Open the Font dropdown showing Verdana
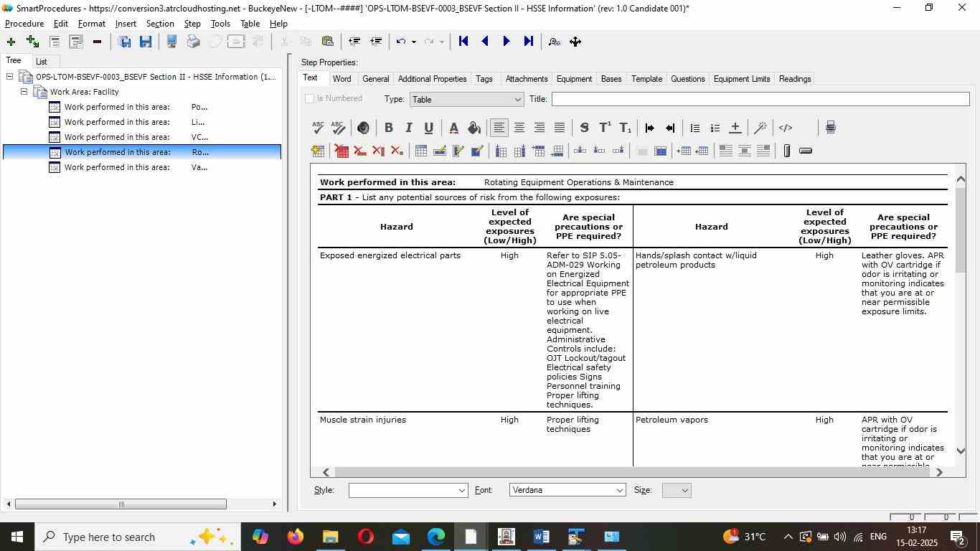This screenshot has height=551, width=980. tap(567, 490)
